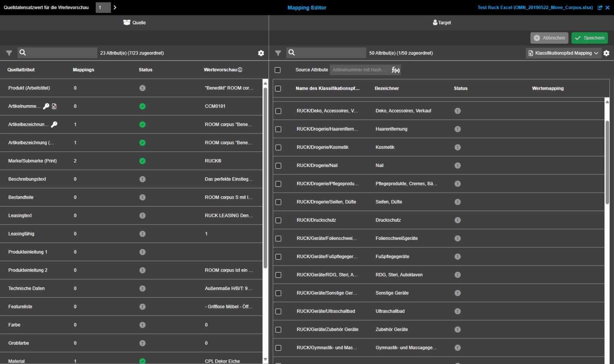Go to next source record with arrow
The height and width of the screenshot is (364, 614).
pos(115,7)
